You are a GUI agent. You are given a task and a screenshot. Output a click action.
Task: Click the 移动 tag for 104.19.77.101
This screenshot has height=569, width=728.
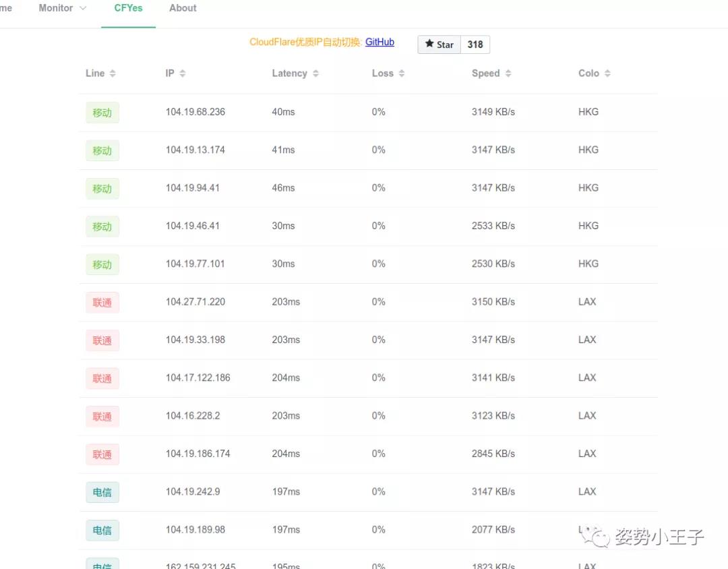(x=102, y=264)
